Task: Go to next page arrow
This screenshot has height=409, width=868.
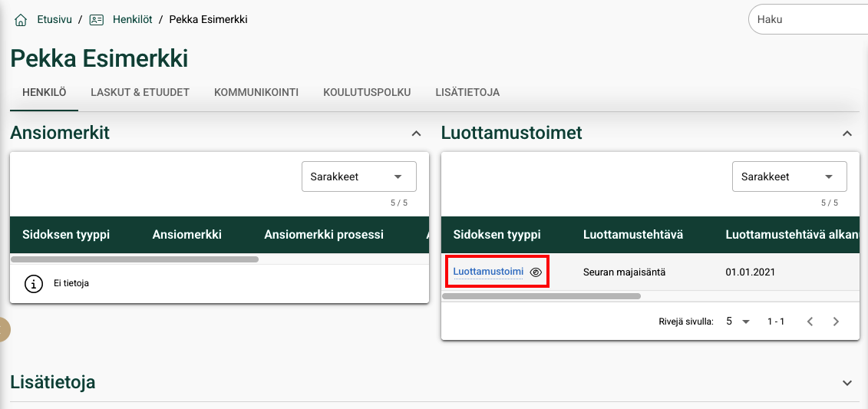Action: 836,322
